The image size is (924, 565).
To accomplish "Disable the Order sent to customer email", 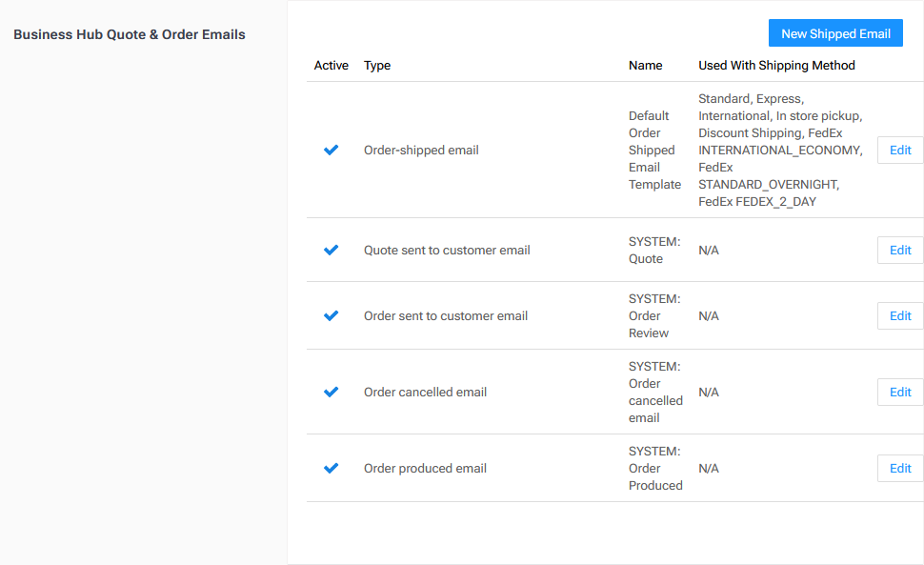I will click(x=331, y=315).
